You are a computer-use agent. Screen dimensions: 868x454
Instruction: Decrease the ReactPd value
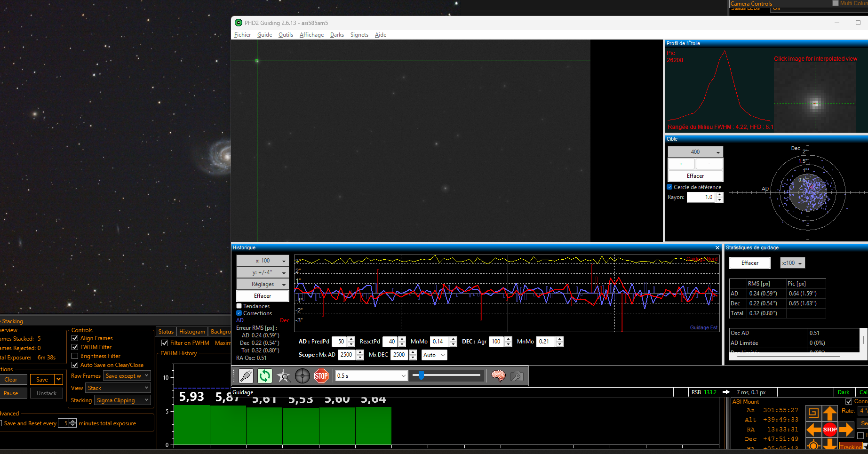click(x=402, y=344)
